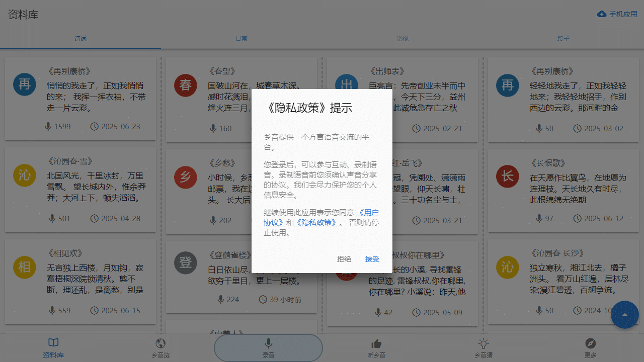Image resolution: width=644 pixels, height=362 pixels.
Task: Open 更多 compass navigation item
Action: tap(591, 348)
